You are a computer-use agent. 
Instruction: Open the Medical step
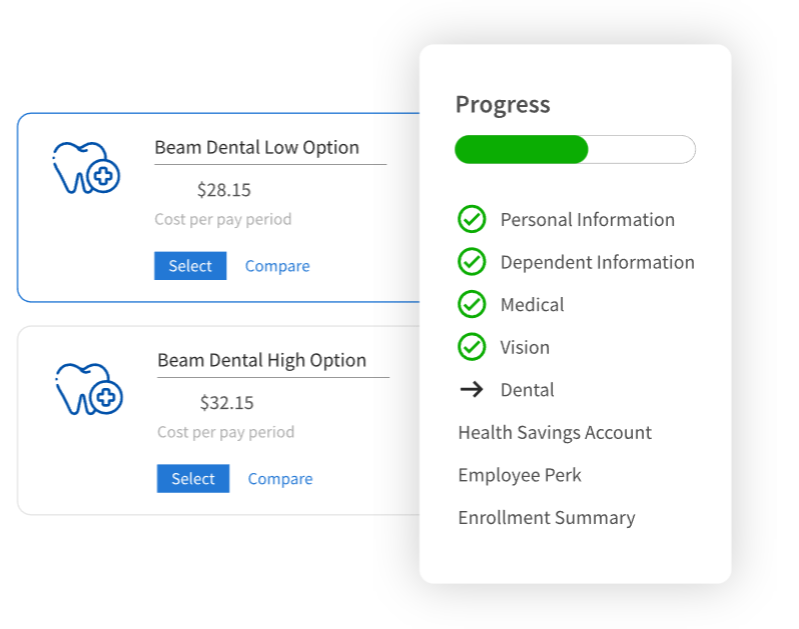tap(532, 305)
